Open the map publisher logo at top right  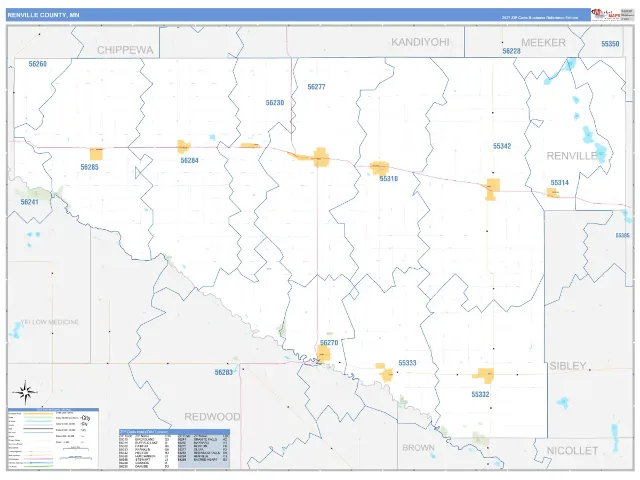[606, 15]
